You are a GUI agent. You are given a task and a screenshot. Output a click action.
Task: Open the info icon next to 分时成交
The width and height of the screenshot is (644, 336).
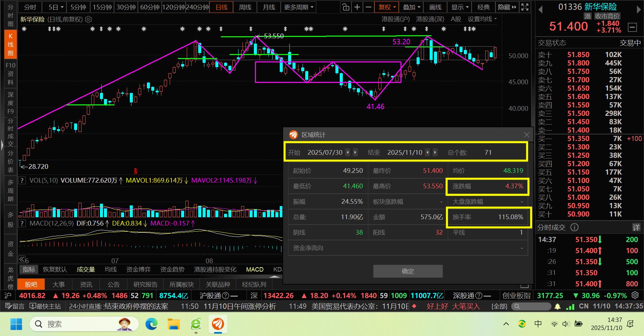pyautogui.click(x=575, y=228)
